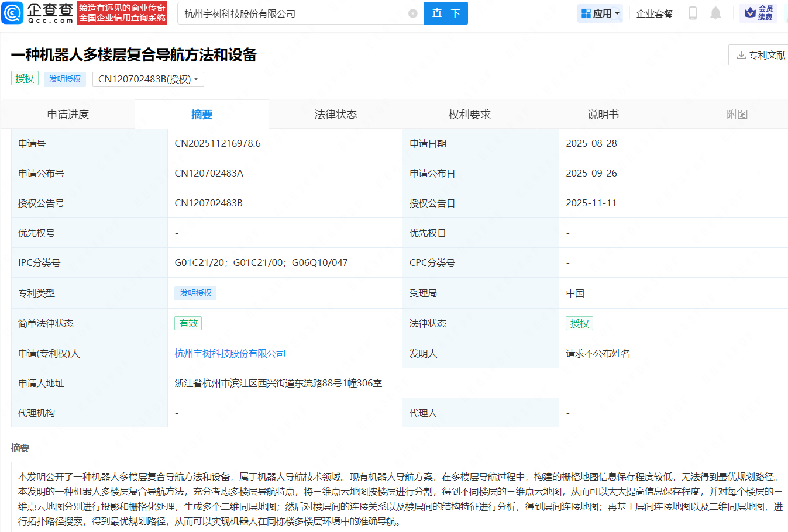
Task: Click the 应用 grid icon
Action: coord(586,13)
